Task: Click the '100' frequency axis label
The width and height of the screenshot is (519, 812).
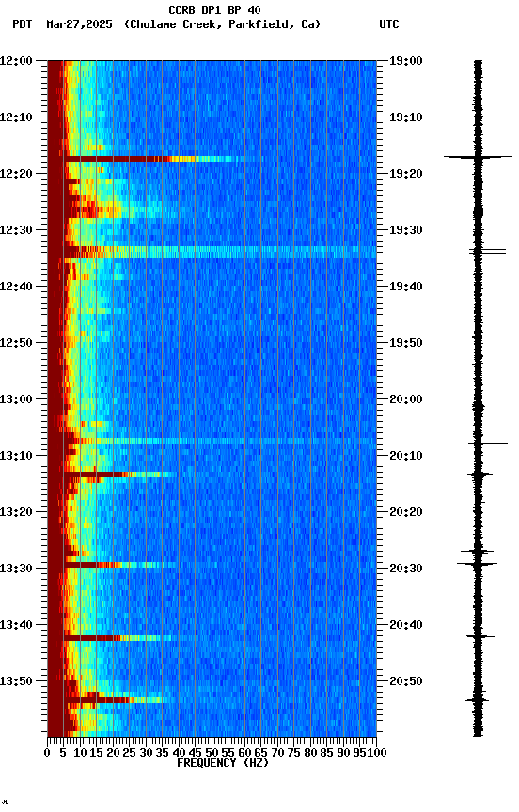Action: pos(377,753)
